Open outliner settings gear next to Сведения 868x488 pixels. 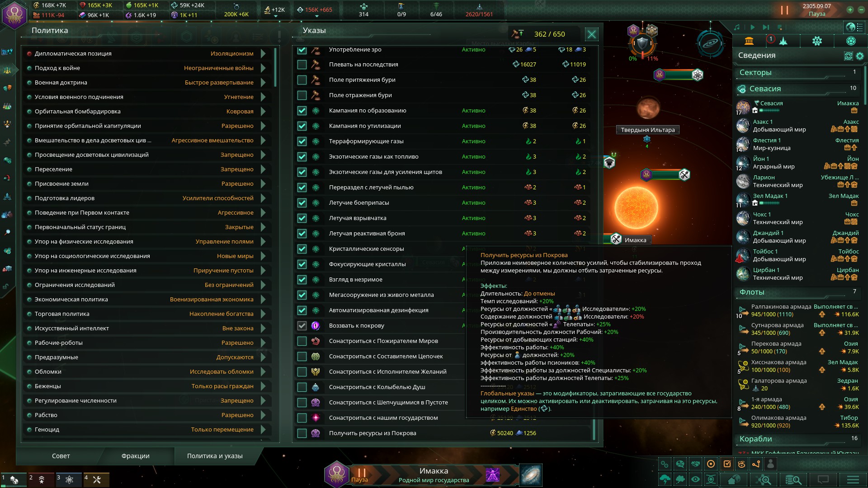click(x=860, y=56)
